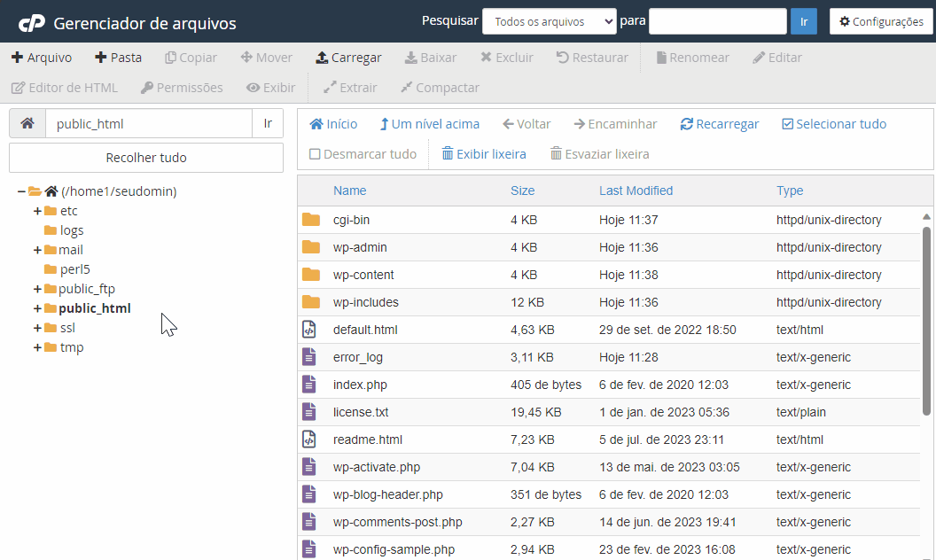Image resolution: width=936 pixels, height=560 pixels.
Task: Click the default.html file icon
Action: pos(308,330)
